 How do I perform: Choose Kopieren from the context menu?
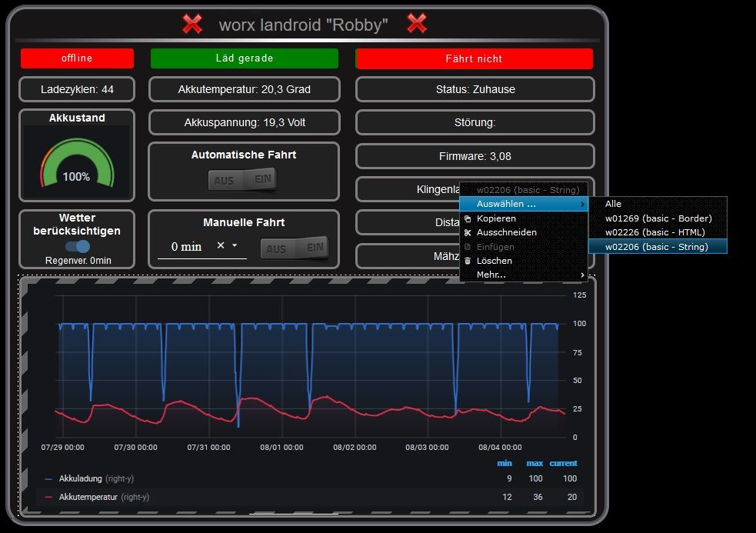pos(524,218)
